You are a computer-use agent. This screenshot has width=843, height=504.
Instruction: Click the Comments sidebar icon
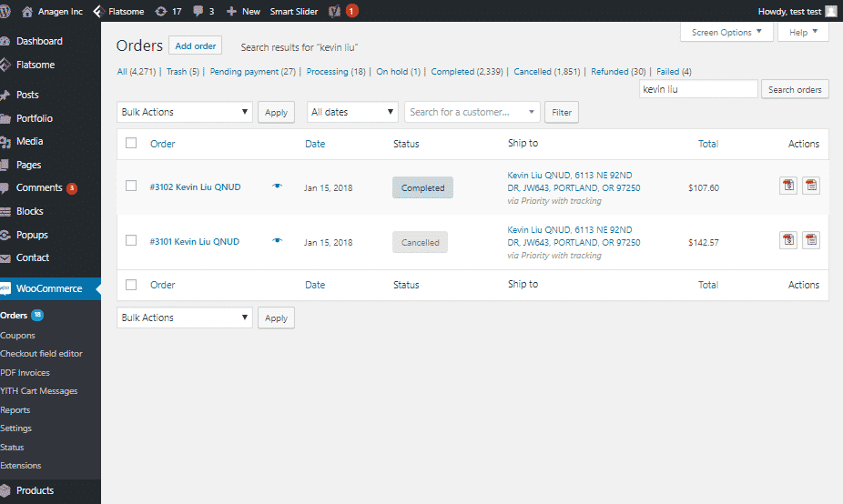(5, 188)
